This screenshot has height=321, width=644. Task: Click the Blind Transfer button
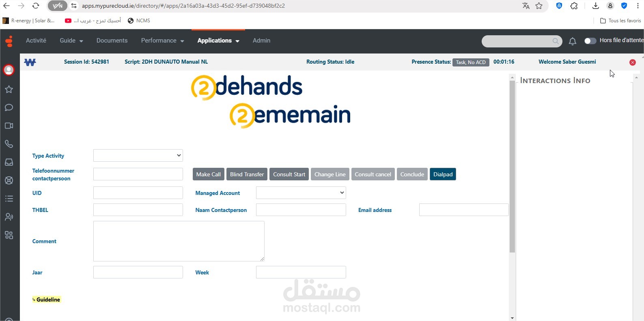(247, 174)
